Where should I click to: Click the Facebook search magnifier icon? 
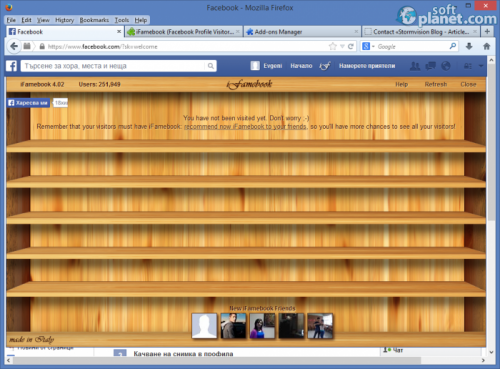[210, 66]
